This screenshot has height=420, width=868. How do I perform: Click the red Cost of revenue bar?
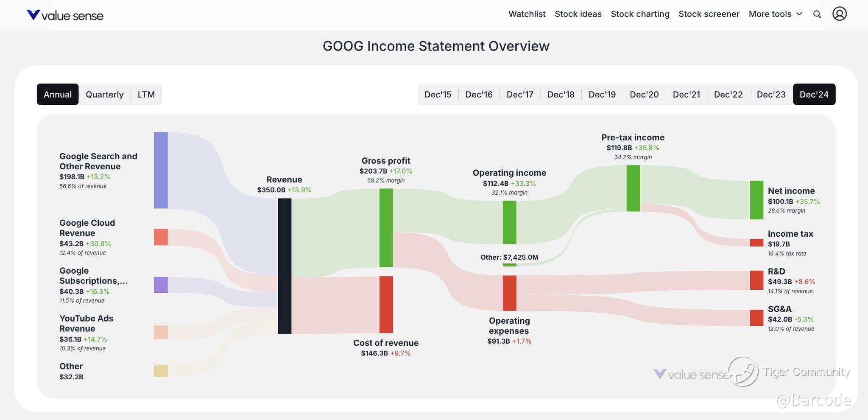click(x=386, y=305)
